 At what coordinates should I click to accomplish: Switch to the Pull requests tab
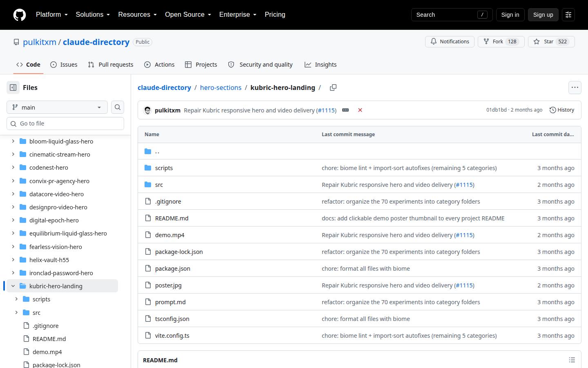[x=111, y=65]
